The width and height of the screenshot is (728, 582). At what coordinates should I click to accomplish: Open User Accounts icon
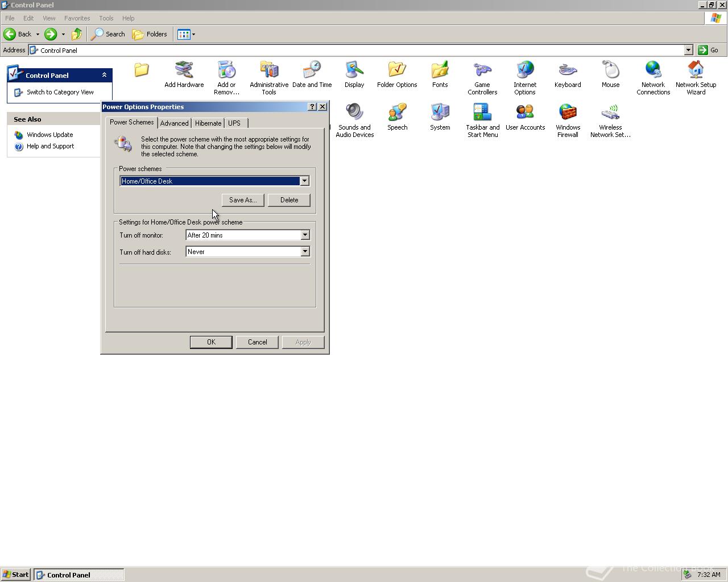525,117
